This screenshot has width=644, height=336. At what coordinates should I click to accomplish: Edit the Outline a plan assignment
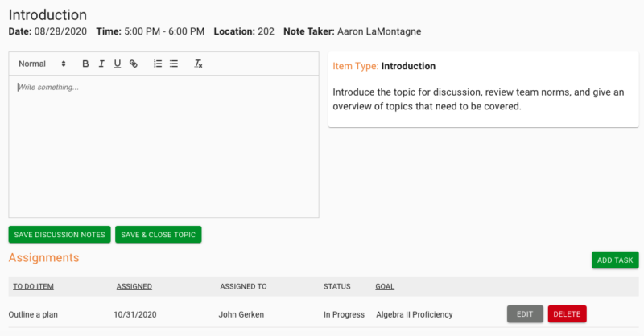[525, 314]
